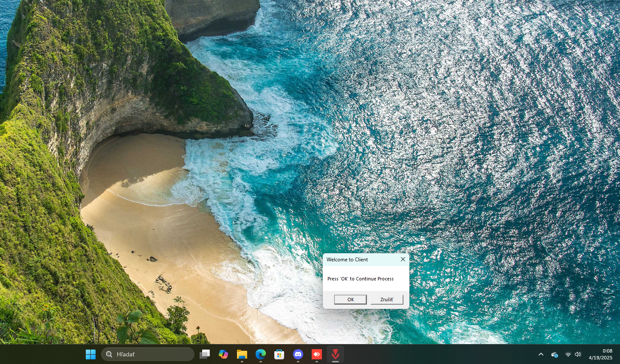Click the Welcome to Client title bar
Screen dimensions: 620x364
point(357,260)
